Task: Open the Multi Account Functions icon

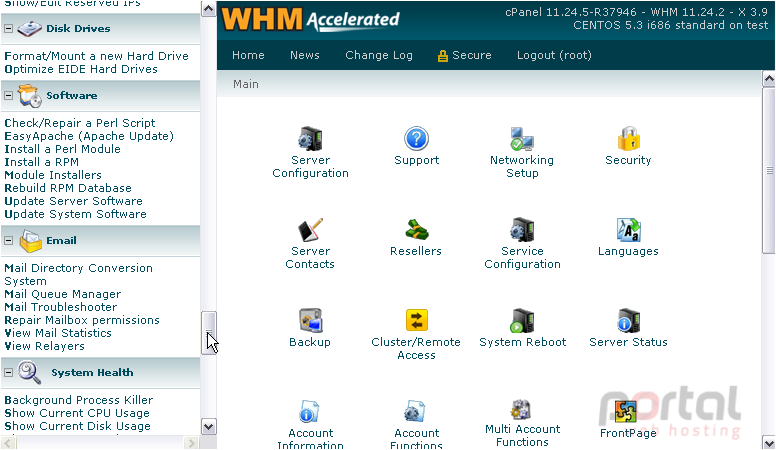Action: [521, 410]
